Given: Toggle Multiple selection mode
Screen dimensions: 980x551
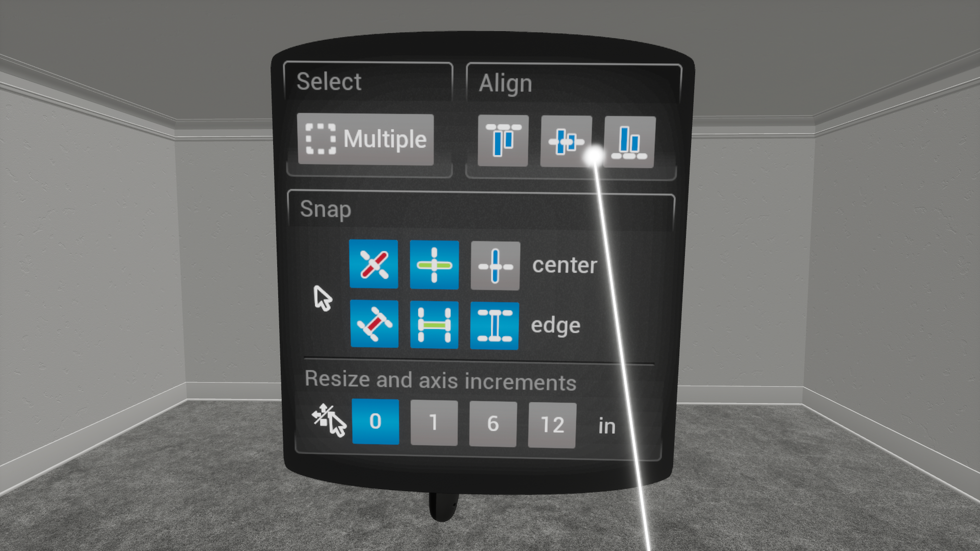Looking at the screenshot, I should point(366,139).
